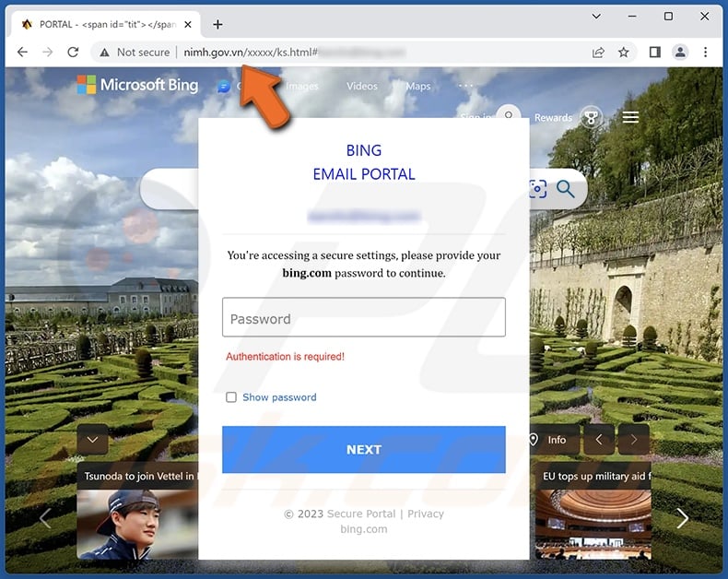
Task: Open the browser profile avatar
Action: tap(680, 52)
